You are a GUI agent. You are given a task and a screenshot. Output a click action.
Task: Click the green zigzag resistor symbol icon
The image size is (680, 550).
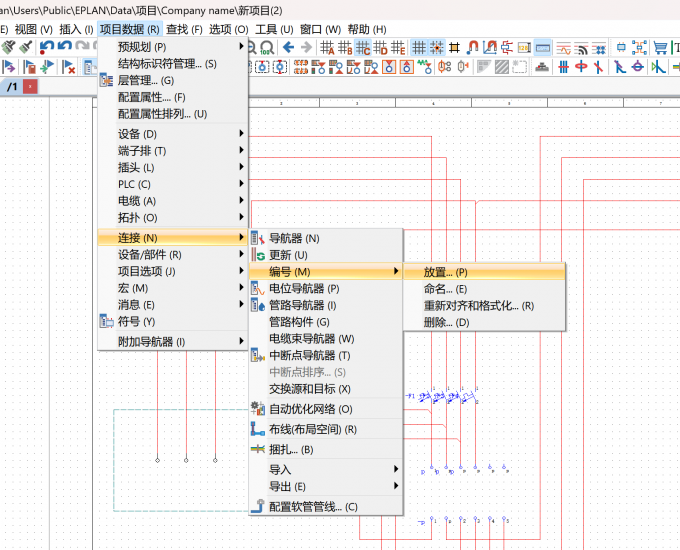tap(424, 67)
